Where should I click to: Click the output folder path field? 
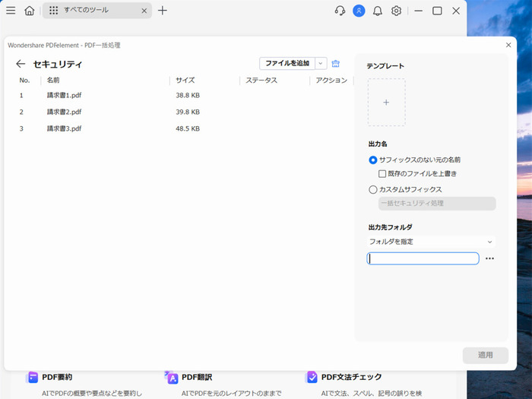click(x=423, y=258)
